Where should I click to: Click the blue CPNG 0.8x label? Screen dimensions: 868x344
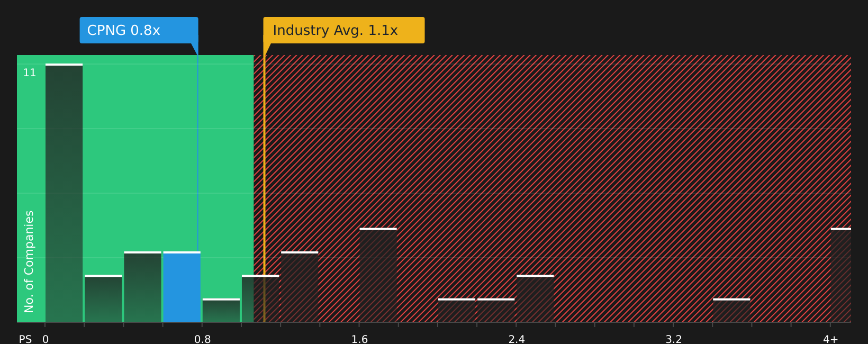[139, 30]
